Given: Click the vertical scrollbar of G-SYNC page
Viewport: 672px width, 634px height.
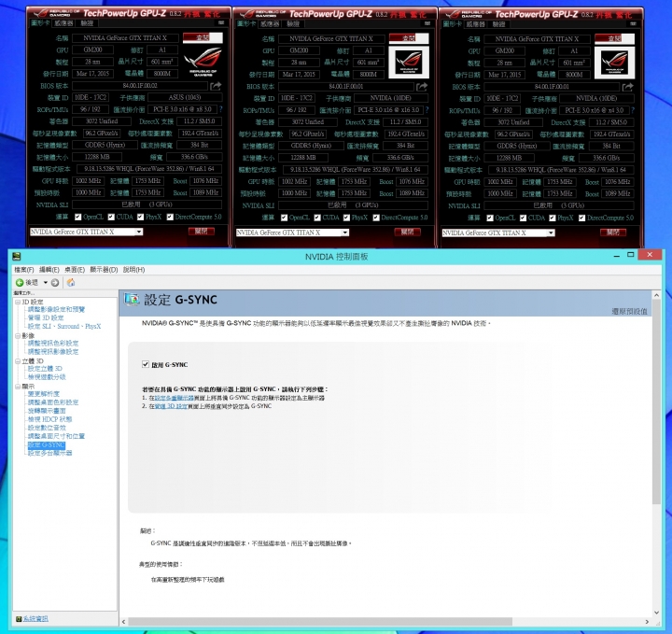Looking at the screenshot, I should coord(656,402).
